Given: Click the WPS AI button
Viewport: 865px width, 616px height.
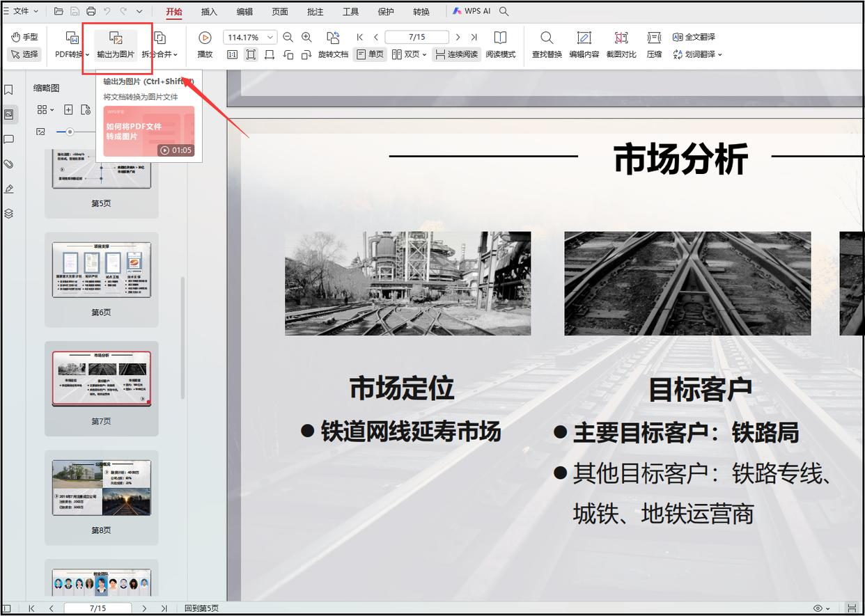Looking at the screenshot, I should (x=472, y=11).
